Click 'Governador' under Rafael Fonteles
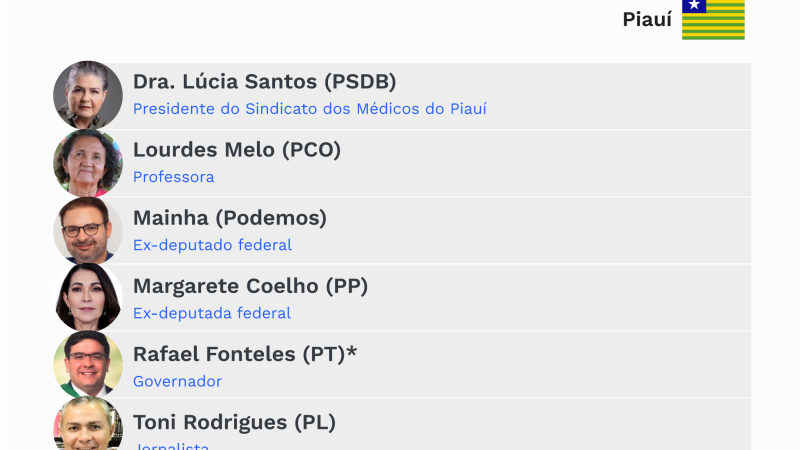The width and height of the screenshot is (800, 450). pos(177,381)
